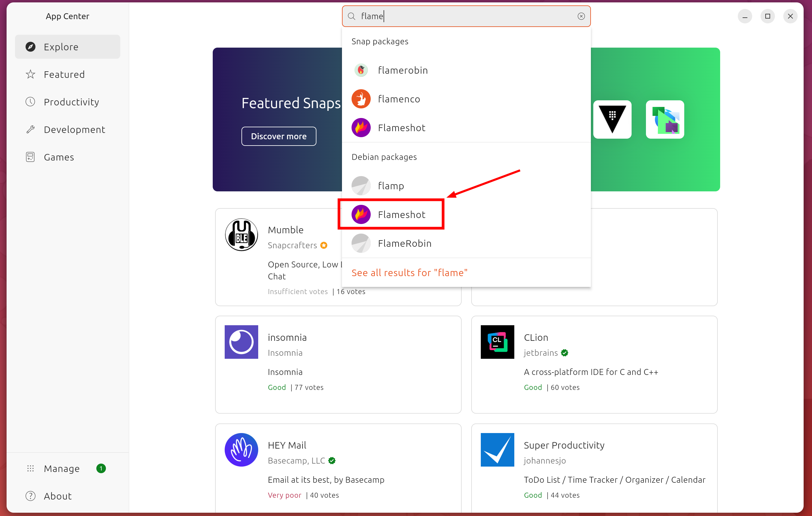Click the Flameshot snap package icon

[x=361, y=128]
